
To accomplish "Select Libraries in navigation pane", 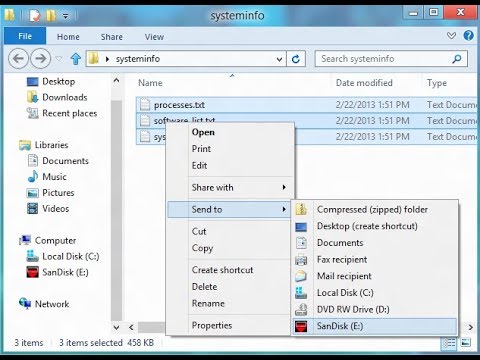I will 44,145.
